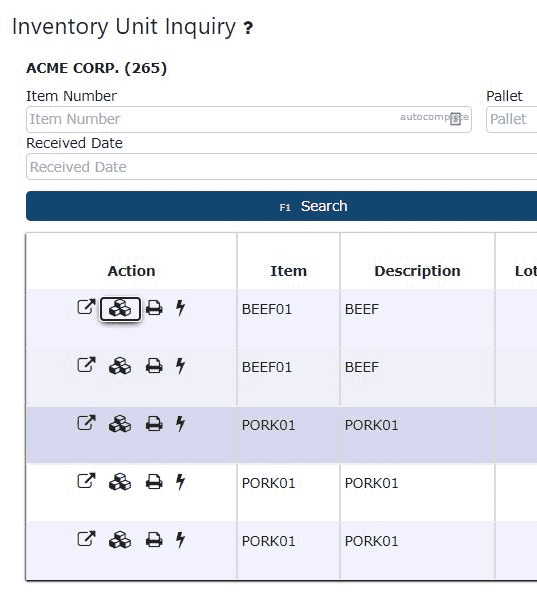The height and width of the screenshot is (595, 537).
Task: Click the boxes icon in highlighted PORK01 row
Action: tap(120, 424)
